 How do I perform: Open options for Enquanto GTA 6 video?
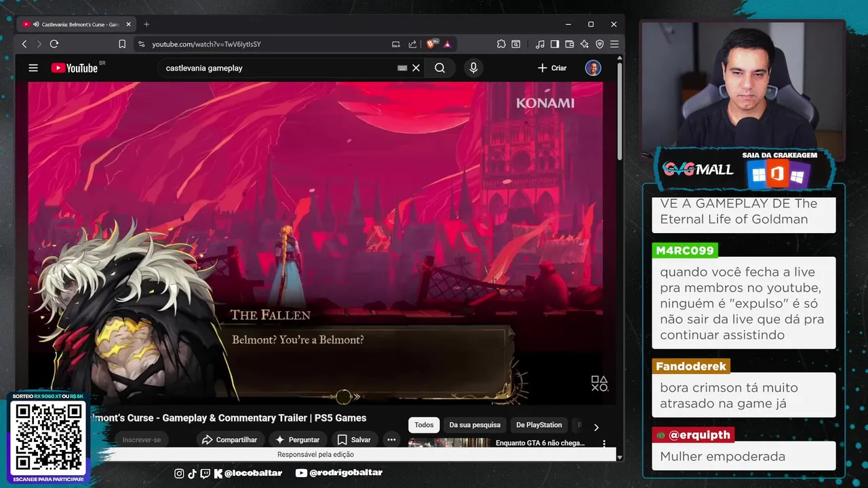(604, 443)
